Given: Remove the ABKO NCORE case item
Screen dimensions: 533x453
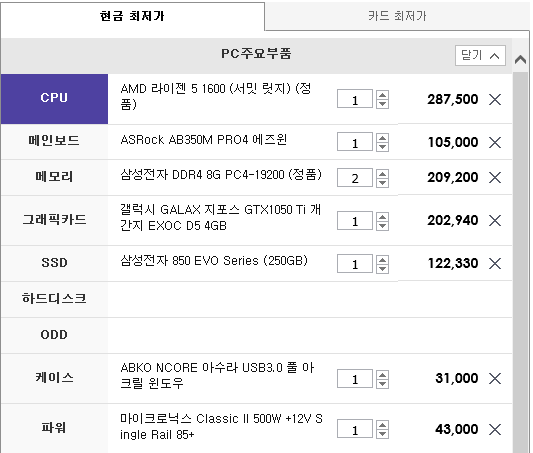Looking at the screenshot, I should pyautogui.click(x=495, y=378).
